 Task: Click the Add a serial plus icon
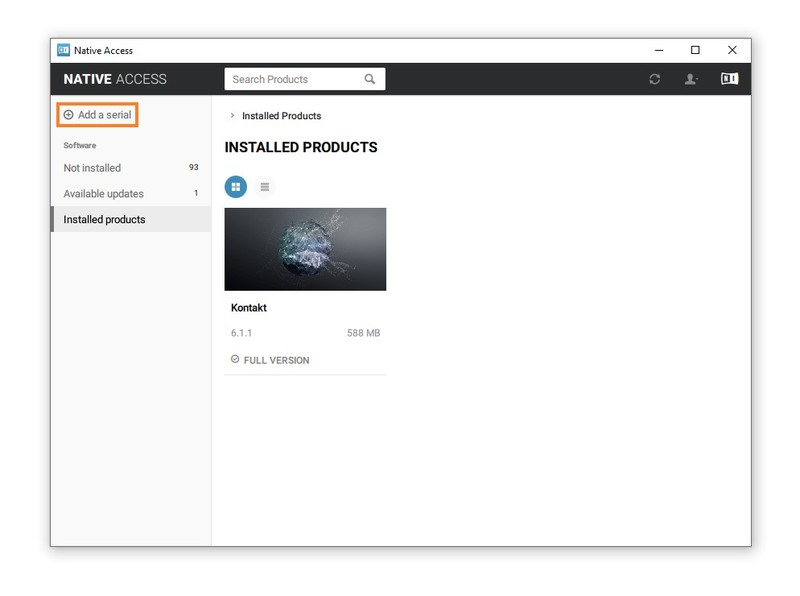point(68,115)
